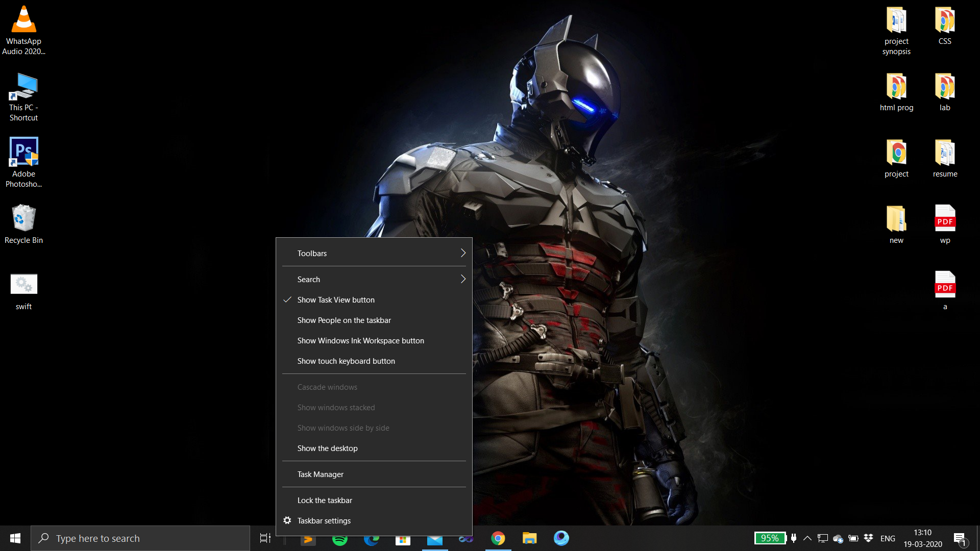Click the 95% battery indicator
This screenshot has width=980, height=551.
click(x=770, y=538)
